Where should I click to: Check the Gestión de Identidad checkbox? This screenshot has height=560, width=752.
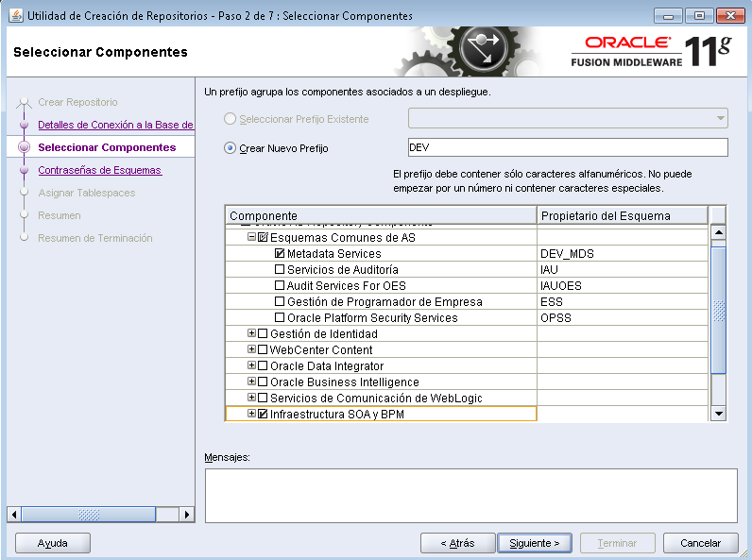click(263, 333)
